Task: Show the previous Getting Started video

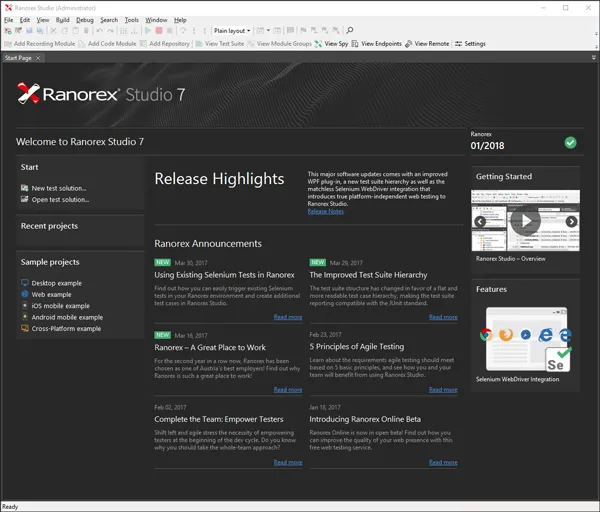Action: click(x=480, y=222)
